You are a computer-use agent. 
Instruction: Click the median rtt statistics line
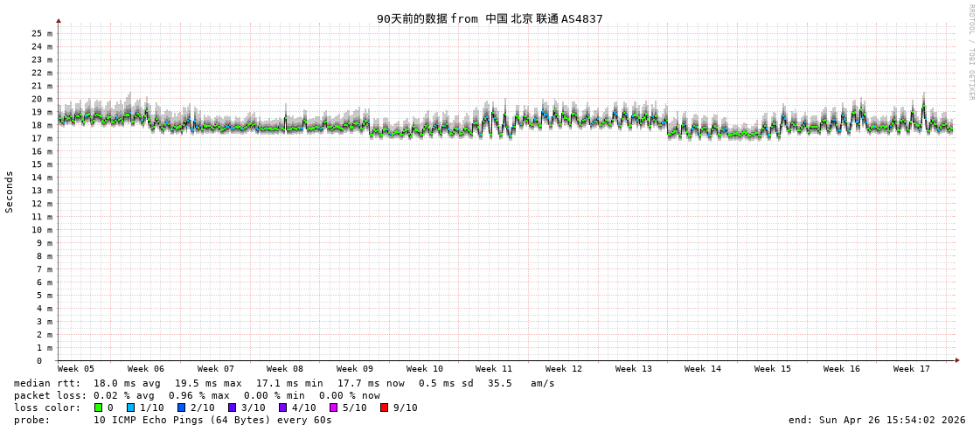pos(284,383)
